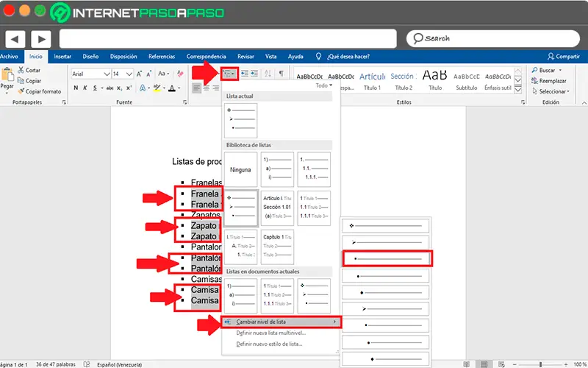
Task: Click the zoom slider in status bar
Action: tap(540, 364)
